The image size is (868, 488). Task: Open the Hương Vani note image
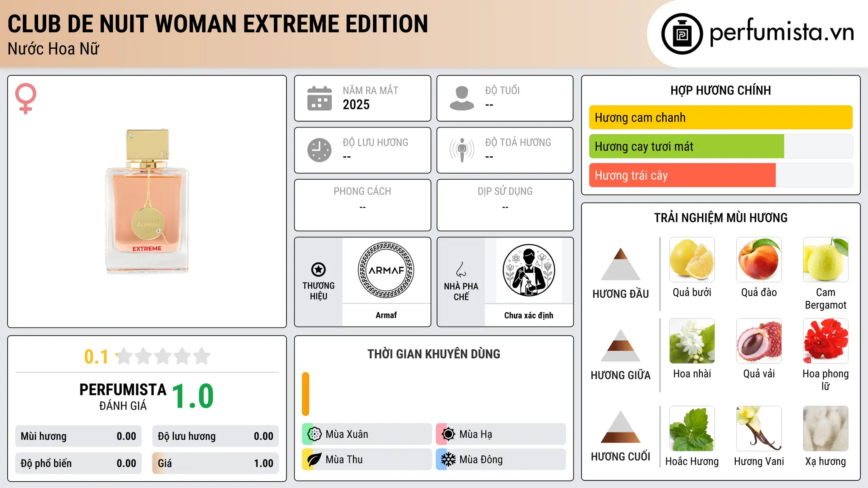(x=759, y=429)
